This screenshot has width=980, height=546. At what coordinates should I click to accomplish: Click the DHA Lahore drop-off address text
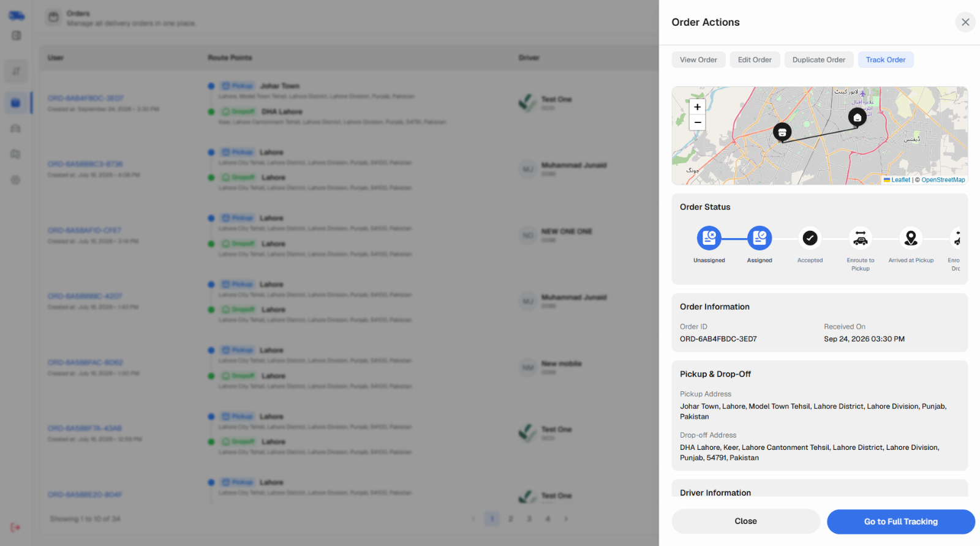pyautogui.click(x=810, y=452)
